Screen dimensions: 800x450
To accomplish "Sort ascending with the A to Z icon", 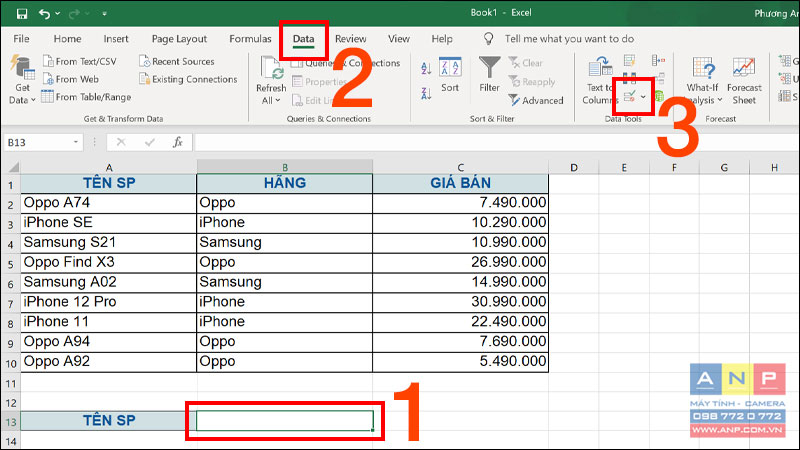I will [x=426, y=68].
